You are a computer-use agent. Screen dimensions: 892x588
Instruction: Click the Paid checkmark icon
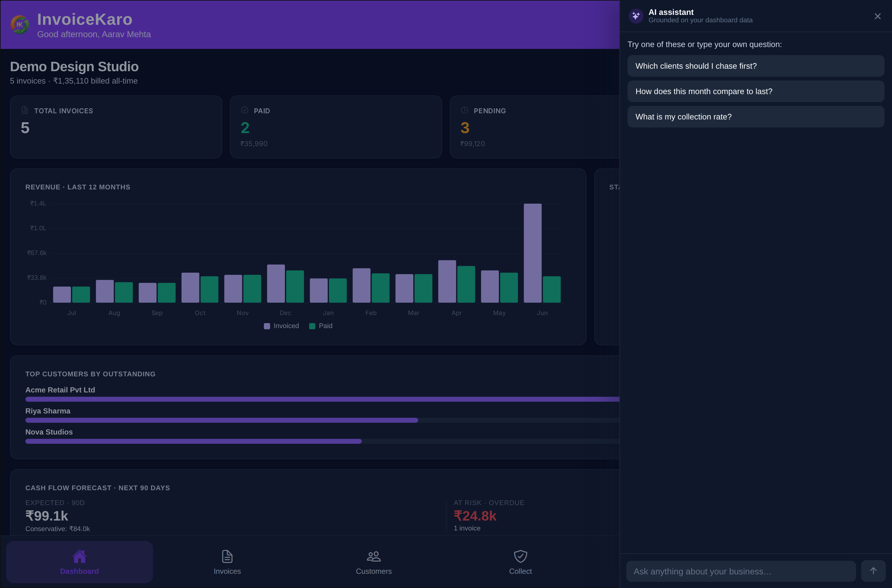(245, 110)
